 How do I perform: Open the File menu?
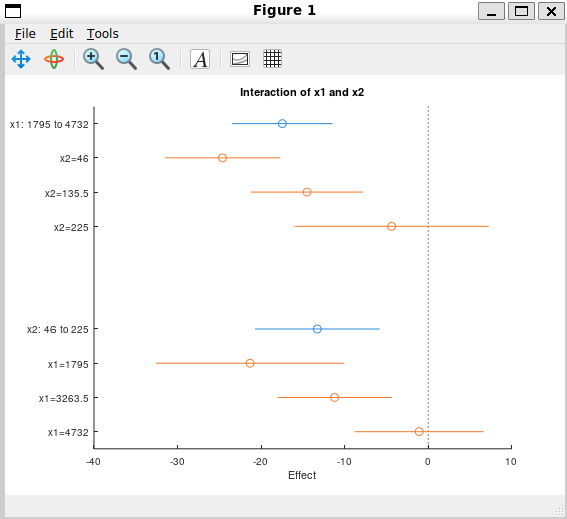[25, 34]
